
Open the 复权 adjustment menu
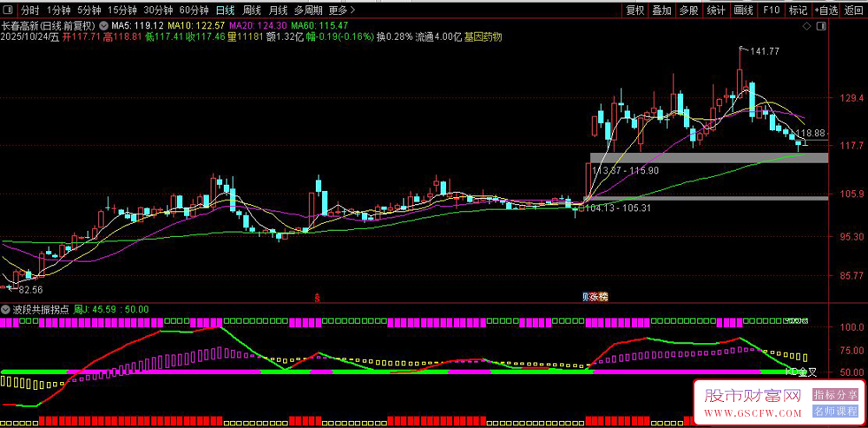pyautogui.click(x=635, y=10)
